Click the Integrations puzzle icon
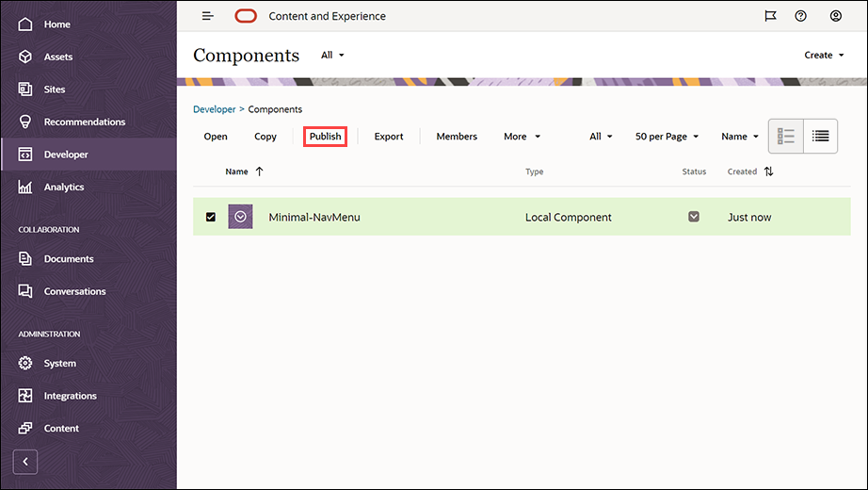Viewport: 868px width, 490px height. point(24,396)
